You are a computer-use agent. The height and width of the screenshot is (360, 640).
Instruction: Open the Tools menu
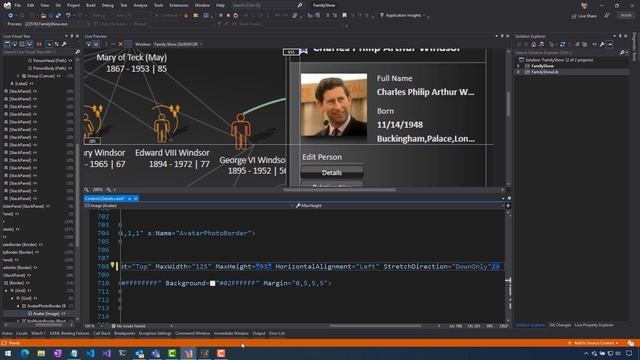tap(158, 5)
